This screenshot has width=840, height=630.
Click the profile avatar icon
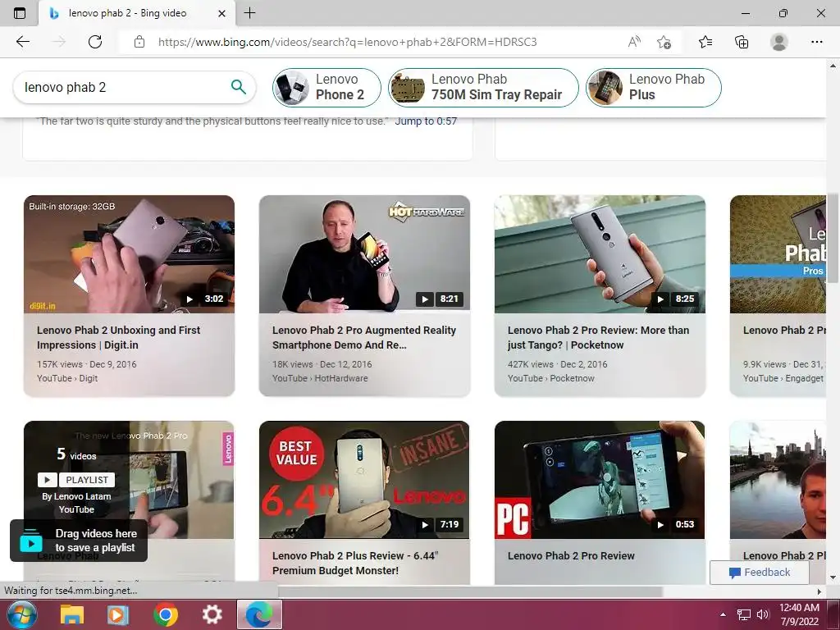point(779,42)
